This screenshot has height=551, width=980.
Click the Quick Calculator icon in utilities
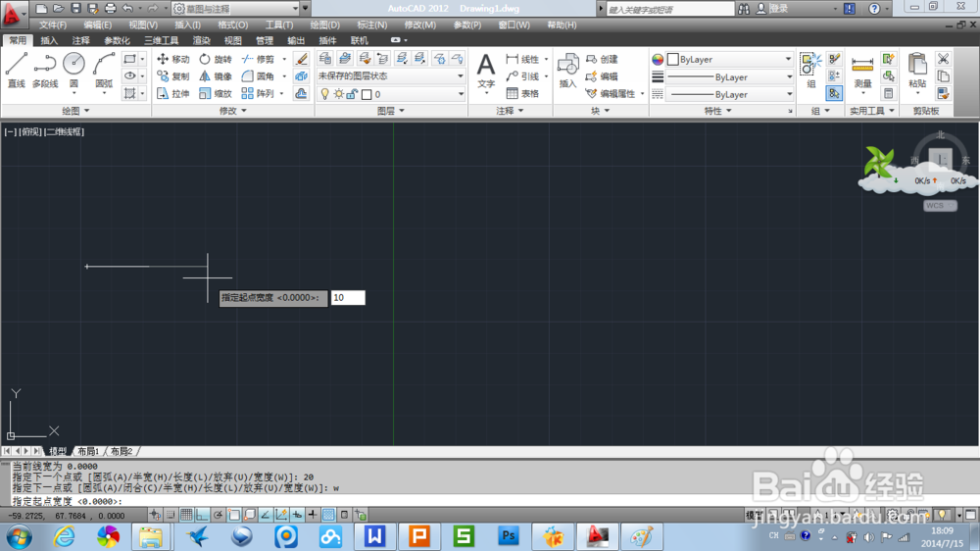tap(888, 94)
